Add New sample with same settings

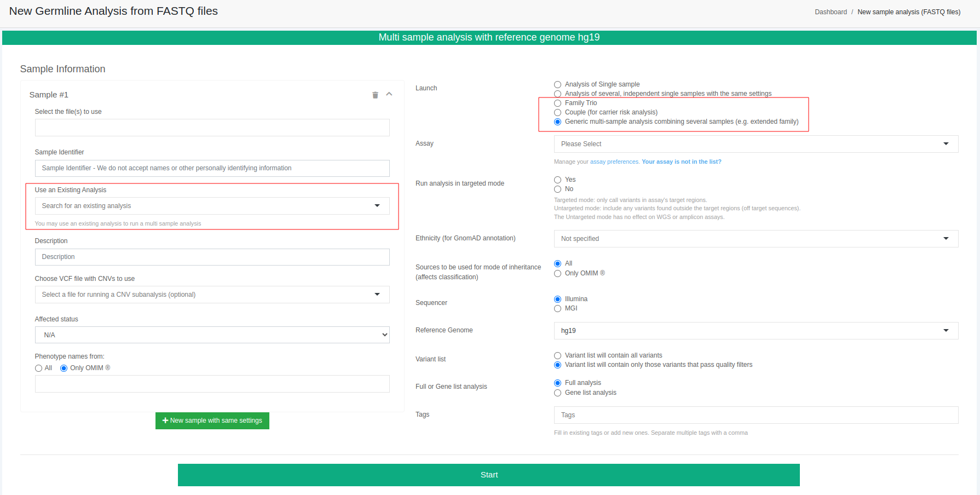point(212,421)
